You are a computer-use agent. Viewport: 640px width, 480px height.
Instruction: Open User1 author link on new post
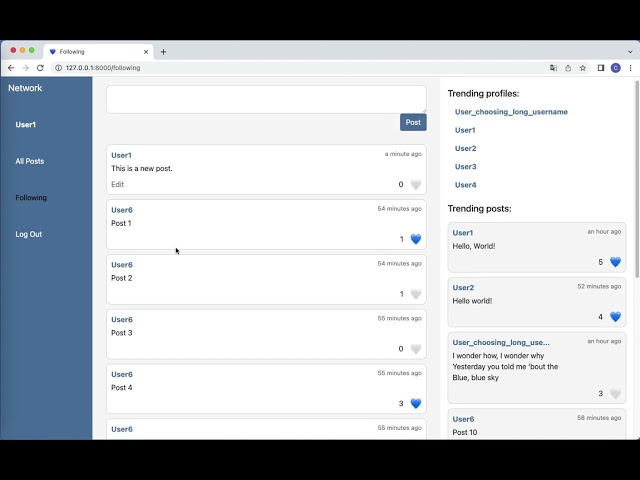[121, 155]
